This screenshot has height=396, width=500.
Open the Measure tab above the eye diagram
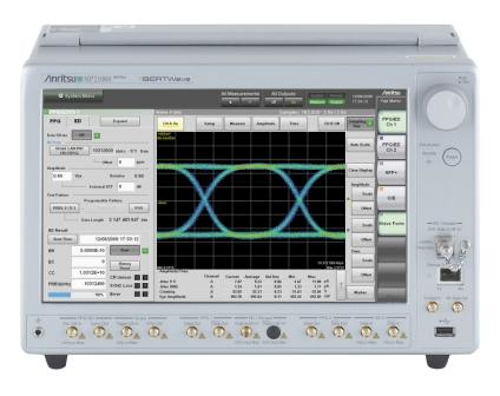pyautogui.click(x=238, y=124)
